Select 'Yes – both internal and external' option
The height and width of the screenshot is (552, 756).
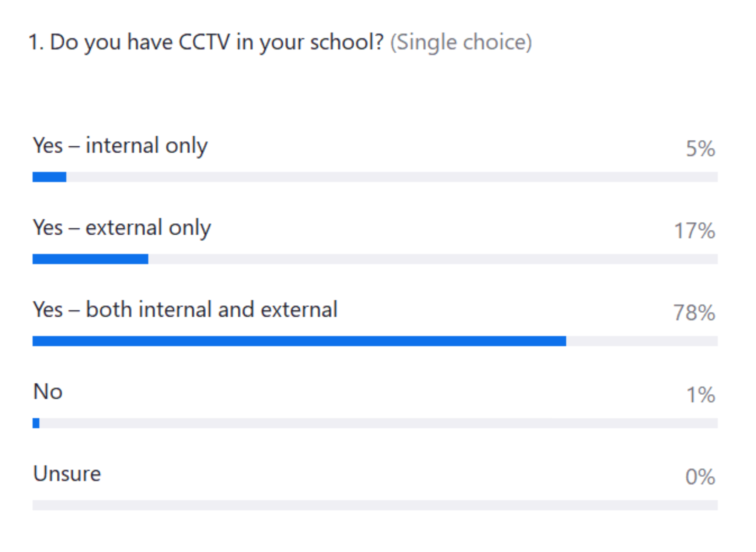185,310
